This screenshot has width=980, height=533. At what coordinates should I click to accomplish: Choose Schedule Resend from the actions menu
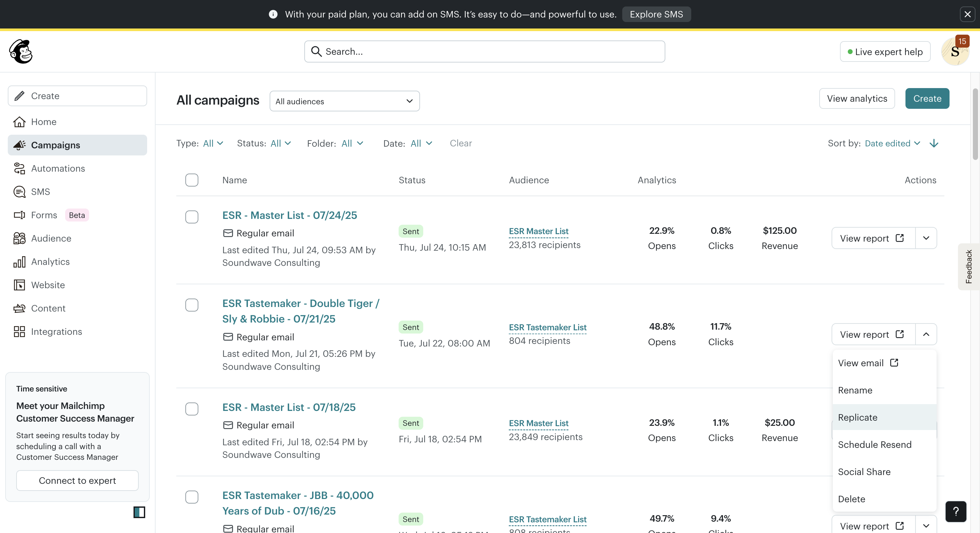884,444
